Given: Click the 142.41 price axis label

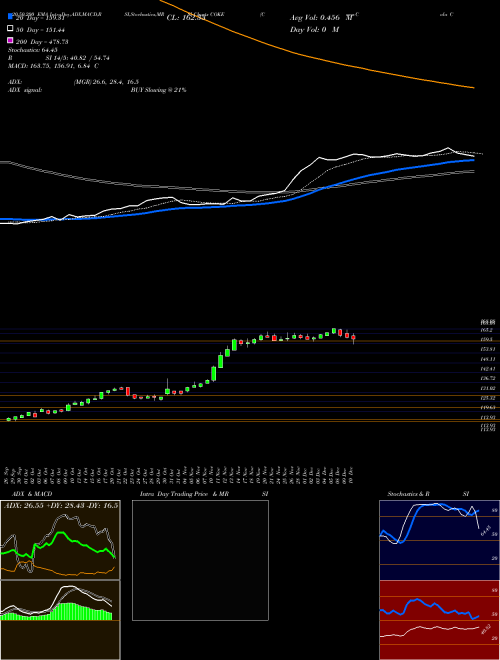Looking at the screenshot, I should coord(487,369).
